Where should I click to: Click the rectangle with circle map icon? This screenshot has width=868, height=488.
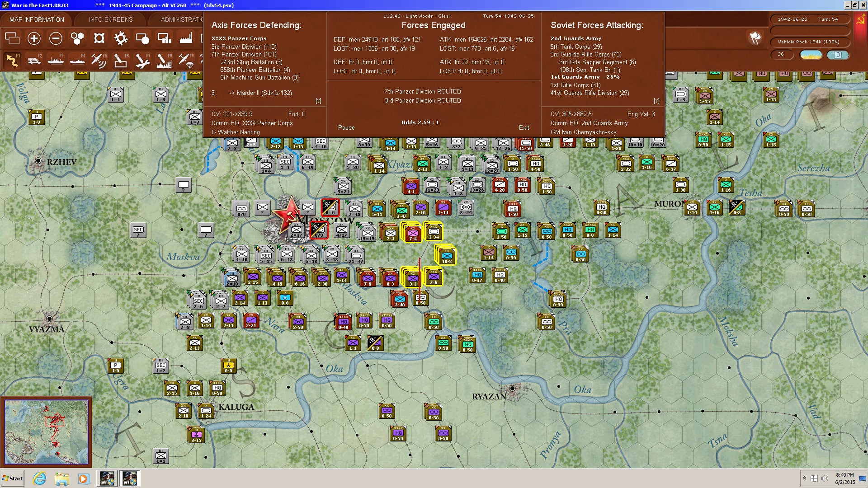pos(142,38)
